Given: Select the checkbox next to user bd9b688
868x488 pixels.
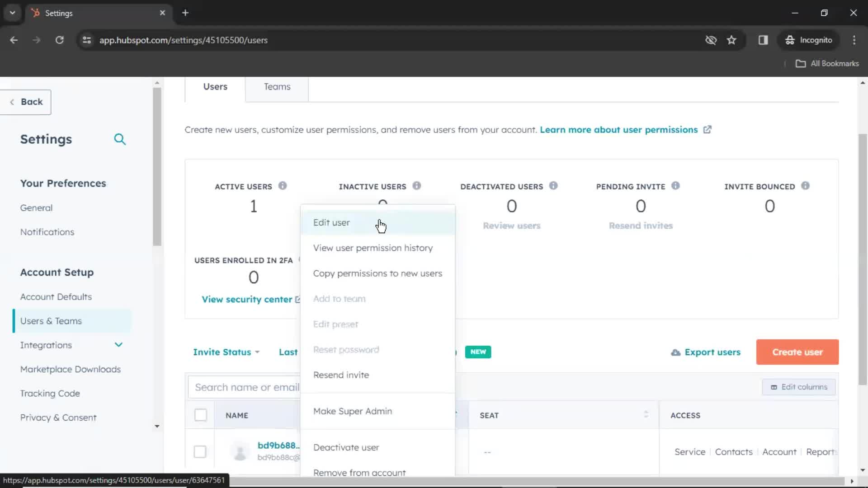Looking at the screenshot, I should (x=200, y=451).
